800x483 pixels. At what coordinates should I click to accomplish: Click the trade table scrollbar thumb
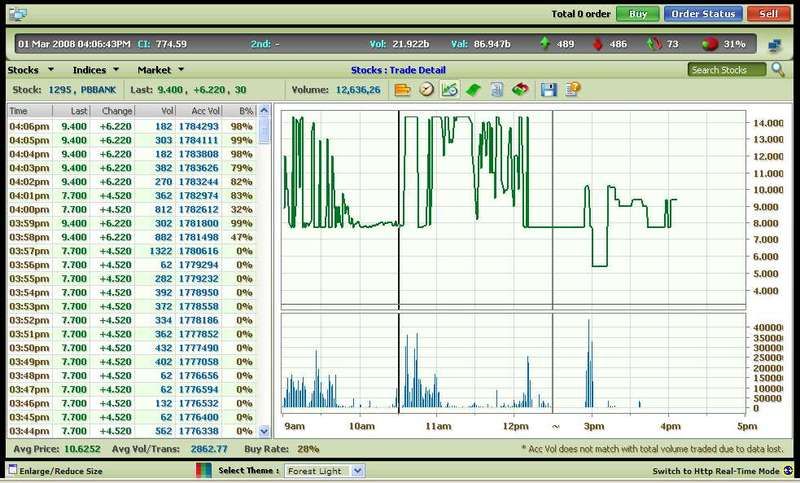point(264,131)
